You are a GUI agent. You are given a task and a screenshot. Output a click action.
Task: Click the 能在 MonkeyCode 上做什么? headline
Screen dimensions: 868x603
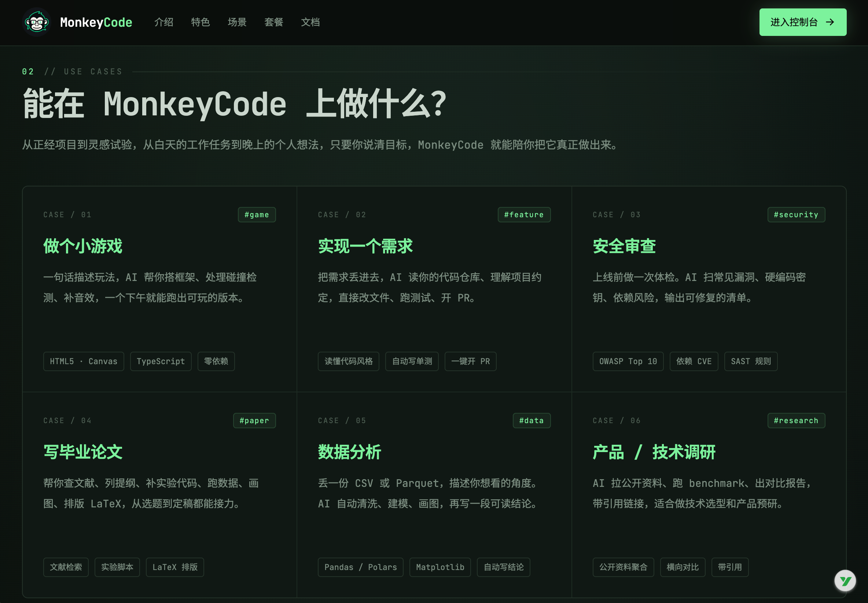(x=234, y=104)
